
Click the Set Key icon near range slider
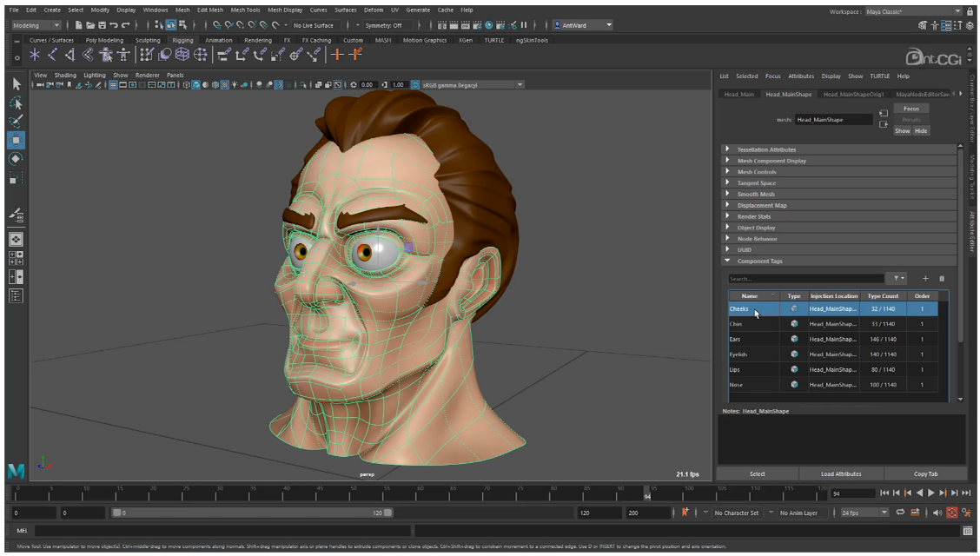685,513
